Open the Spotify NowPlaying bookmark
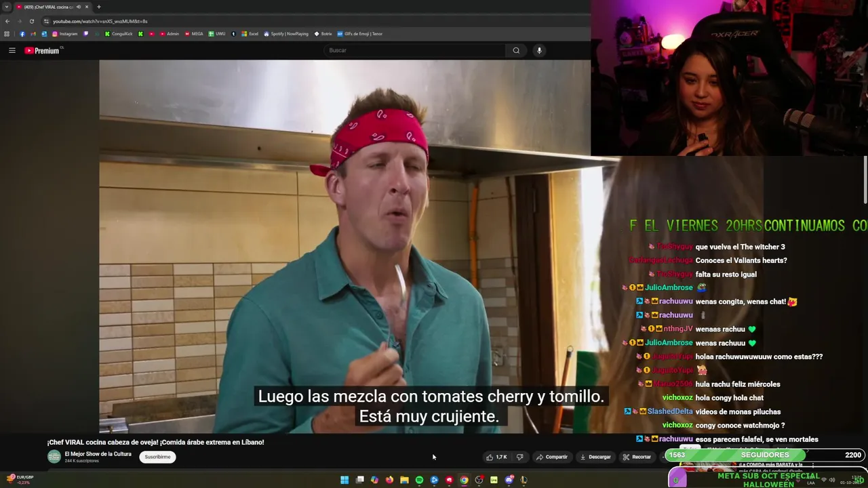This screenshot has width=868, height=488. pyautogui.click(x=286, y=34)
